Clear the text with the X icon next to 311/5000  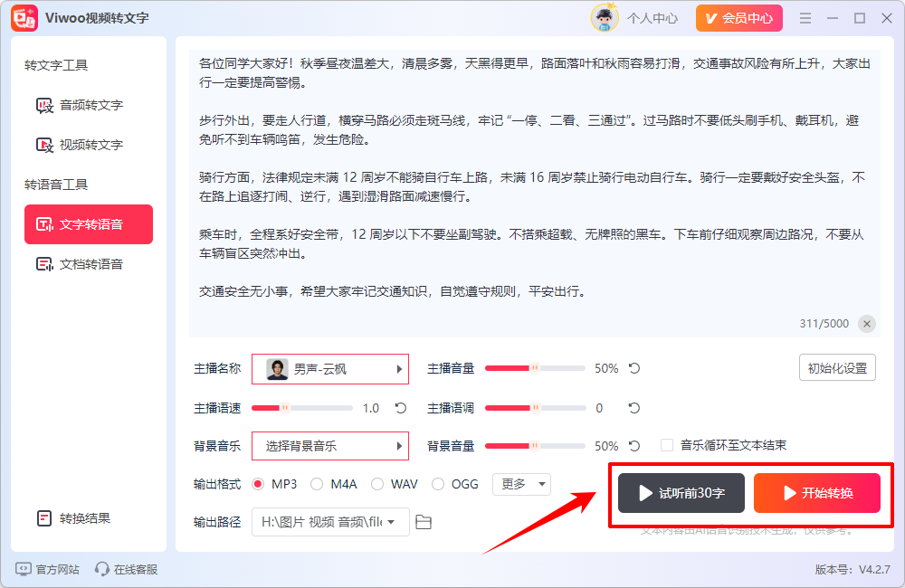click(866, 324)
